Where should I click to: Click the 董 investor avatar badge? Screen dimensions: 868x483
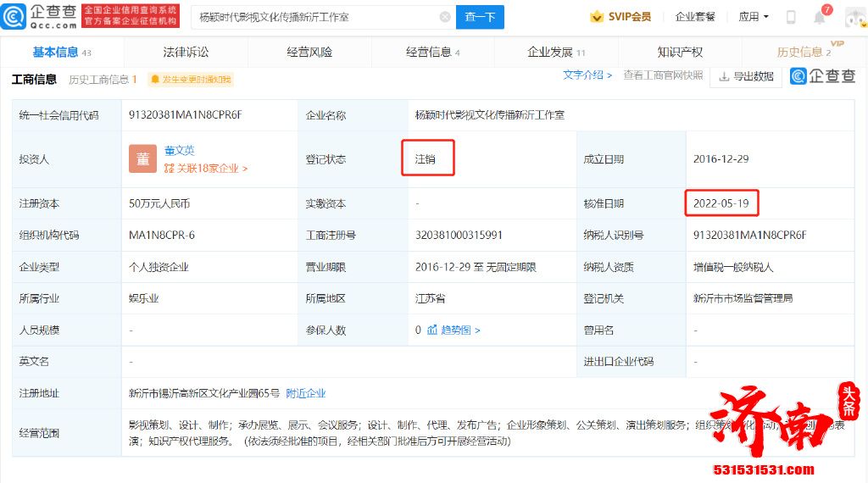142,159
